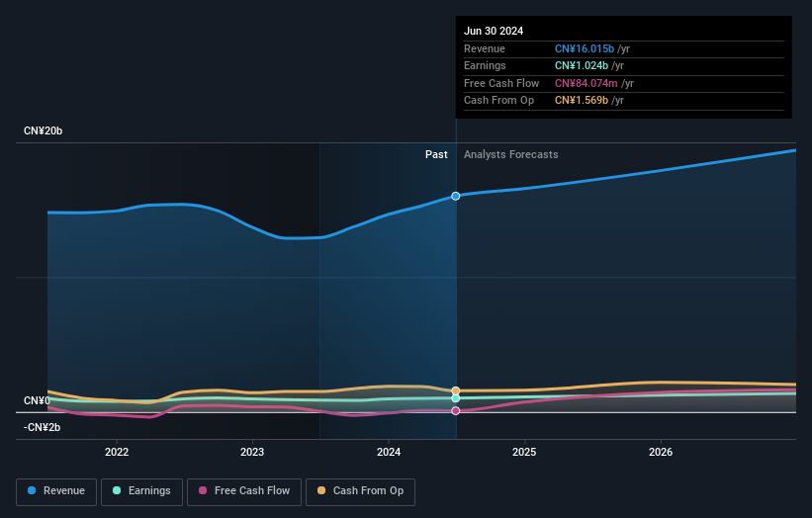Click the 'Jun 30 2024' tooltip date
Image resolution: width=812 pixels, height=518 pixels.
tap(494, 31)
